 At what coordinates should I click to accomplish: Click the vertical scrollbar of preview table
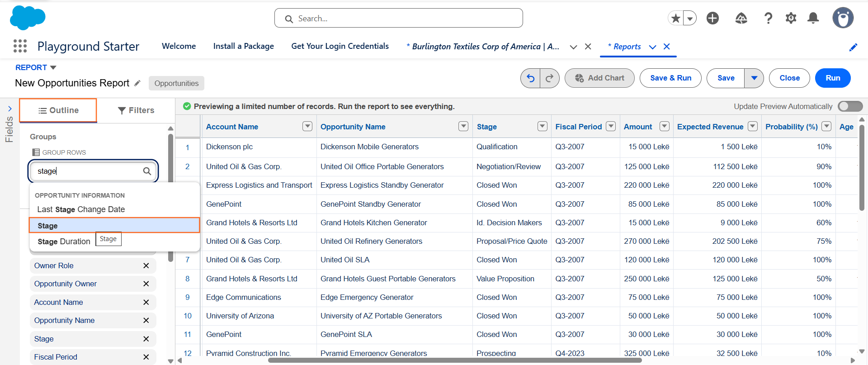[x=862, y=167]
